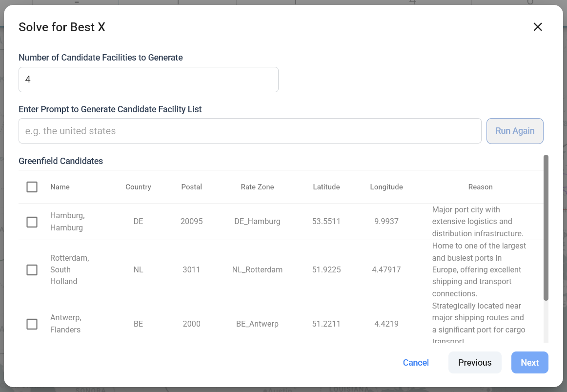Proceed with the Next button

click(529, 363)
